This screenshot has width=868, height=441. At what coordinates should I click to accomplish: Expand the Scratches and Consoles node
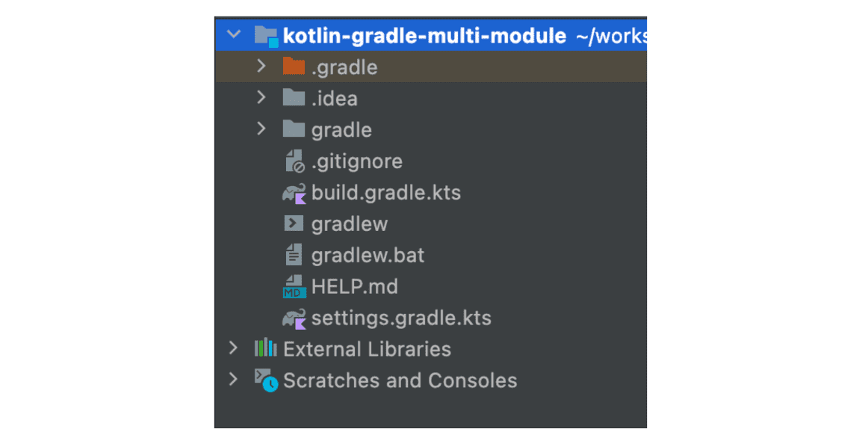click(233, 379)
